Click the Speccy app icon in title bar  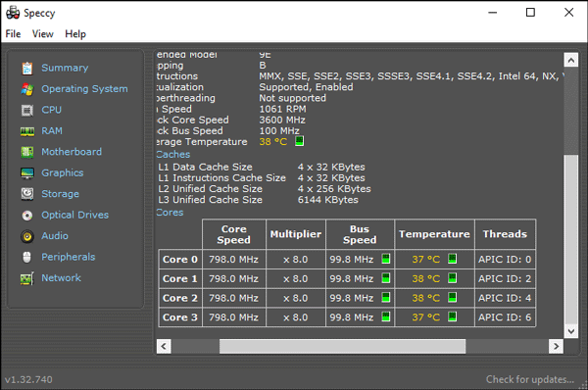(x=13, y=13)
